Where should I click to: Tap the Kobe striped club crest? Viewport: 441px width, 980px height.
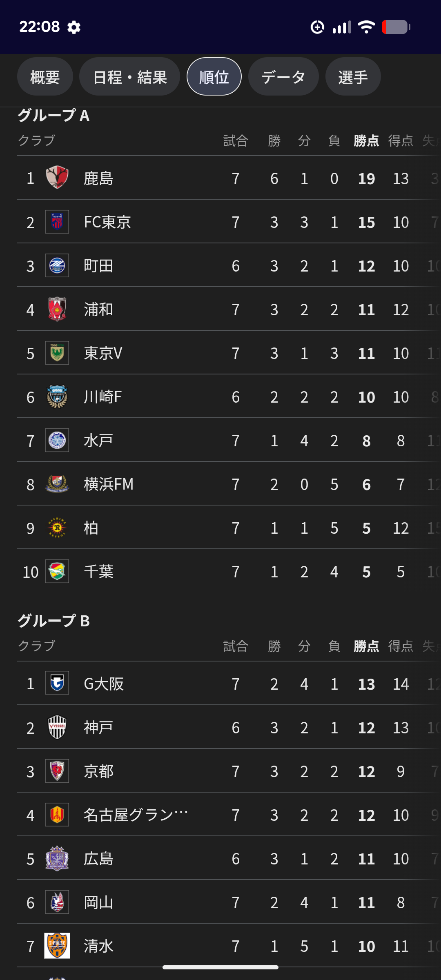point(57,727)
